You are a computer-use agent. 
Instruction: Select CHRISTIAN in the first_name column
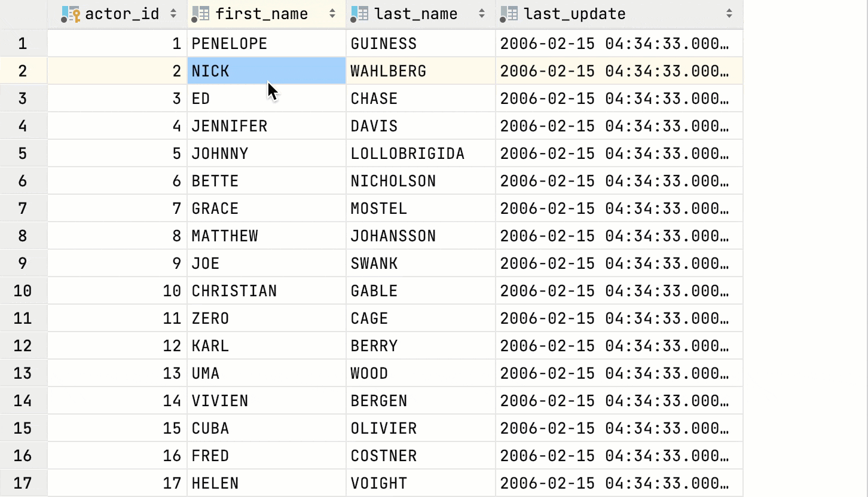(x=234, y=291)
